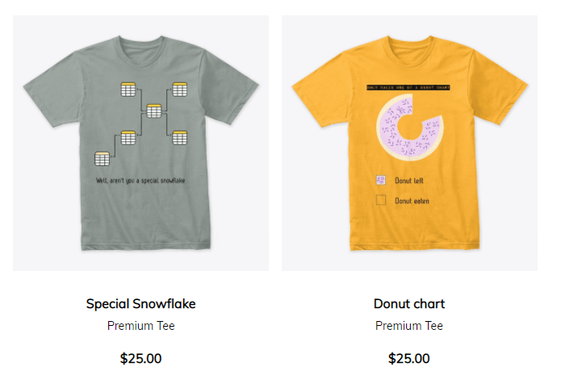Screen dimensions: 561x392
Task: Click the black banner above the donut
Action: click(x=408, y=87)
